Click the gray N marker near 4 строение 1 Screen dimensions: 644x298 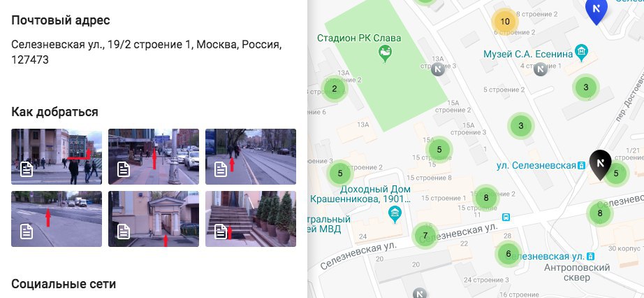541,69
